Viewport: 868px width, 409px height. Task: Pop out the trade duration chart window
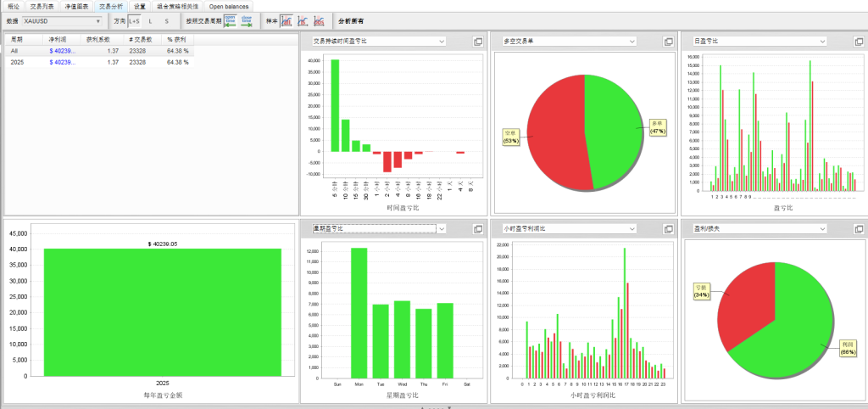[x=478, y=42]
